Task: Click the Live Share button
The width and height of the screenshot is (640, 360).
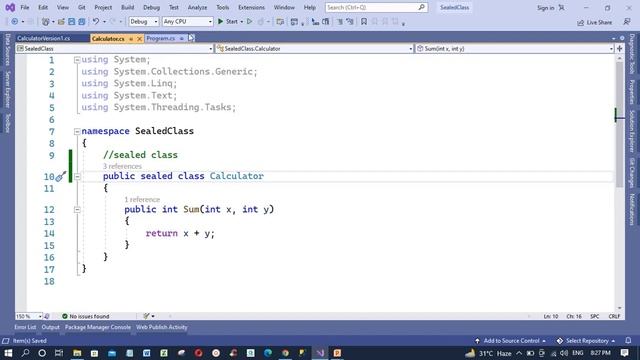Action: (594, 22)
